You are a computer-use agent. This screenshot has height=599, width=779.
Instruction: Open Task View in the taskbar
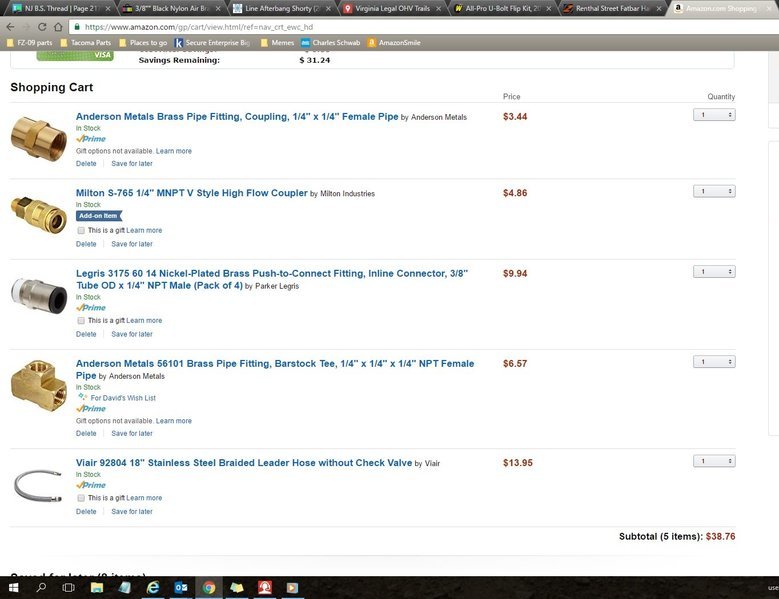[x=69, y=588]
